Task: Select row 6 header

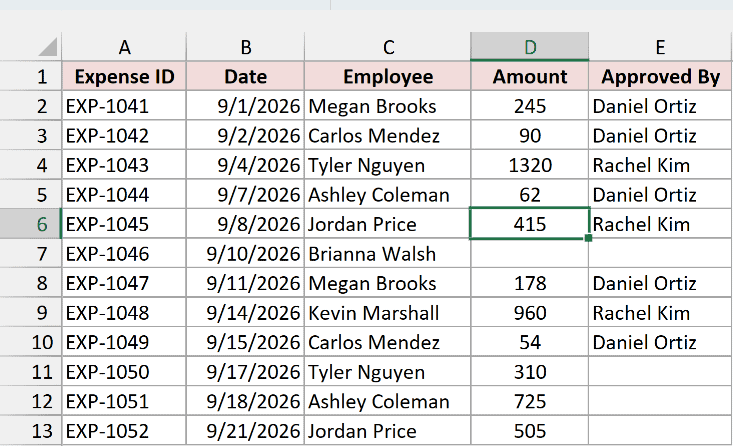Action: pos(31,224)
